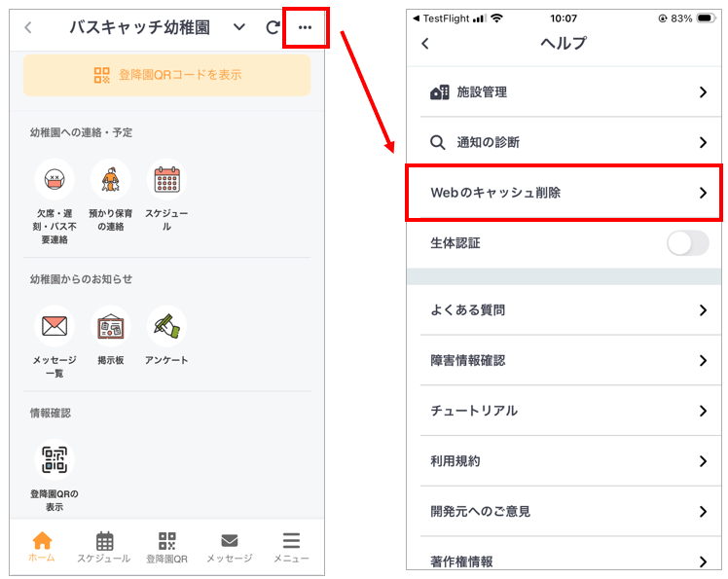Open 施設管理 row
This screenshot has width=728, height=579.
tap(564, 91)
